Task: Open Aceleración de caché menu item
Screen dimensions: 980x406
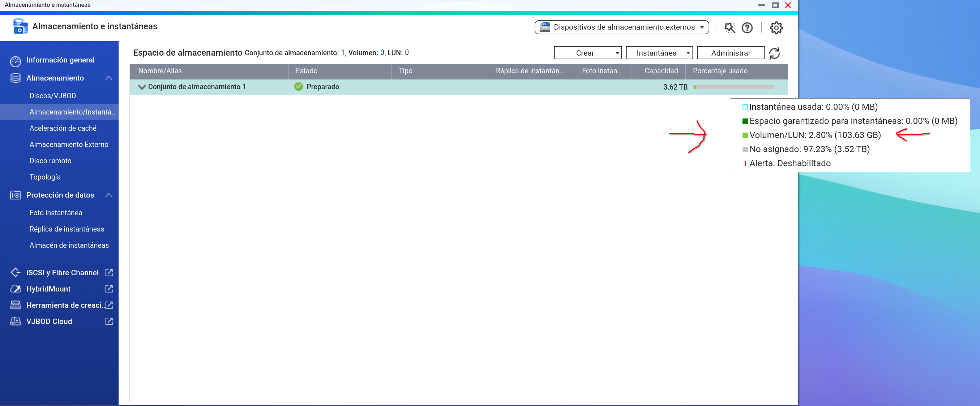Action: 63,128
